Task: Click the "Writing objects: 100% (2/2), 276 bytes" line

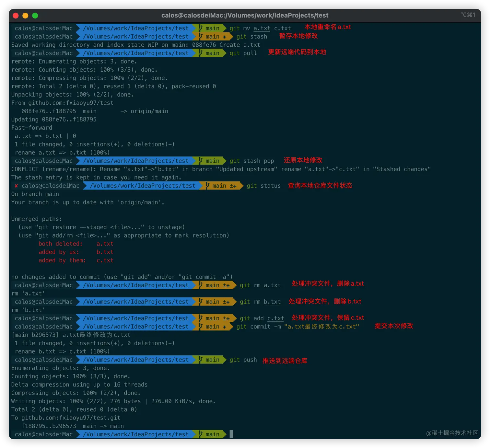Action: click(113, 401)
